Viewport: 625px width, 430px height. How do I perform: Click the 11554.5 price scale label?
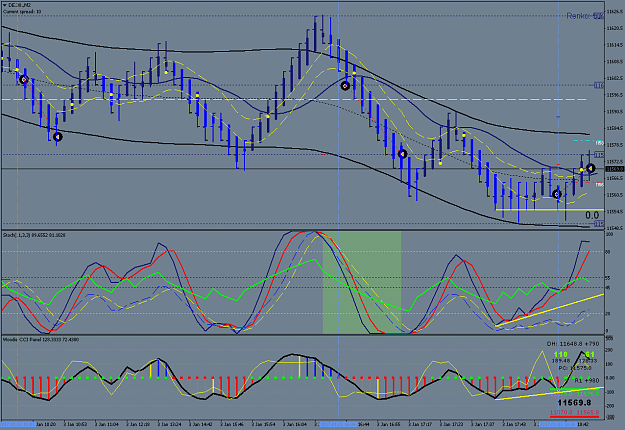(615, 212)
